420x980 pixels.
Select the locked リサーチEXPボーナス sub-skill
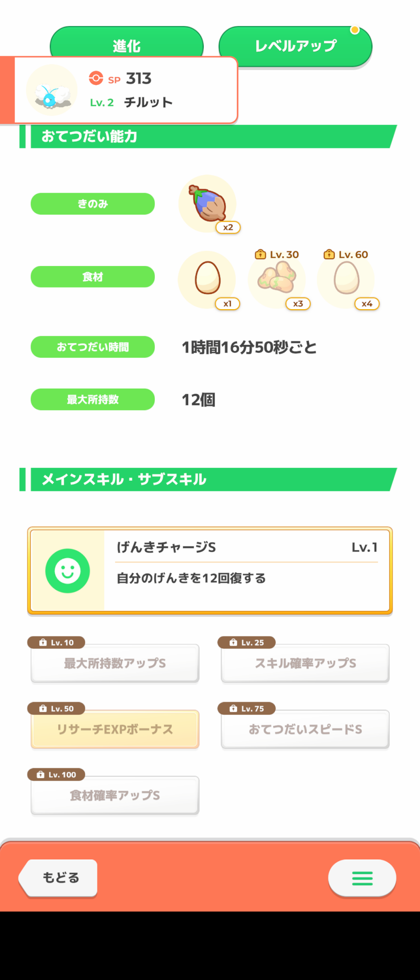[x=115, y=730]
